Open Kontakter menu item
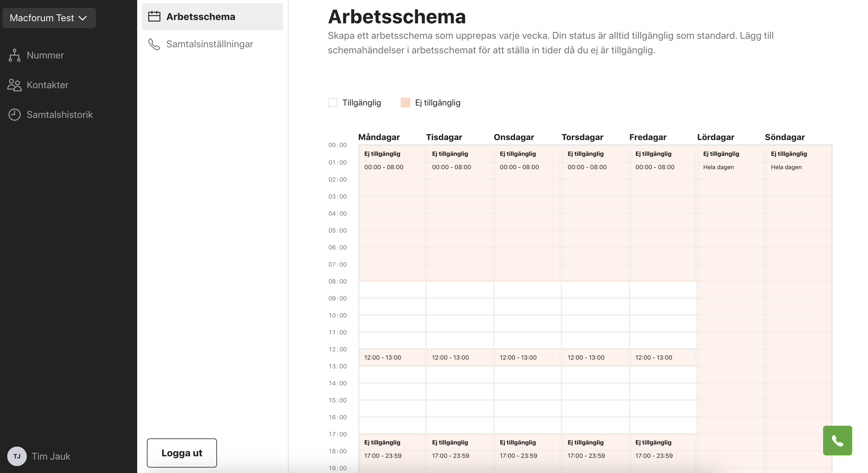This screenshot has width=868, height=473. click(48, 85)
